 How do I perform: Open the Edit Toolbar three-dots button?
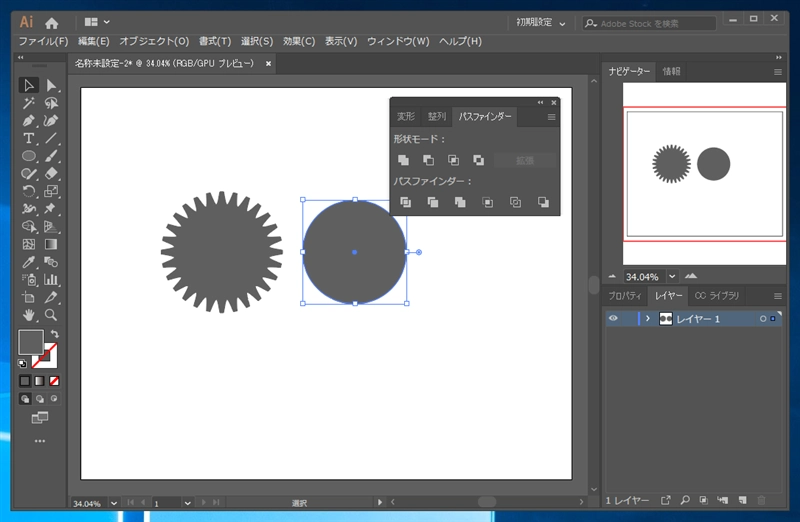[40, 441]
